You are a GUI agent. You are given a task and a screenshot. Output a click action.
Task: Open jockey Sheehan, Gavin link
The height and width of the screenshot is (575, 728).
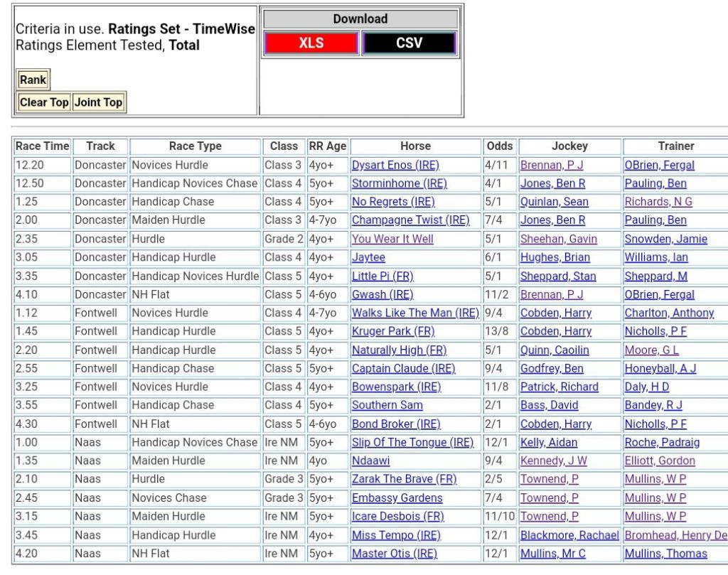[x=558, y=239]
